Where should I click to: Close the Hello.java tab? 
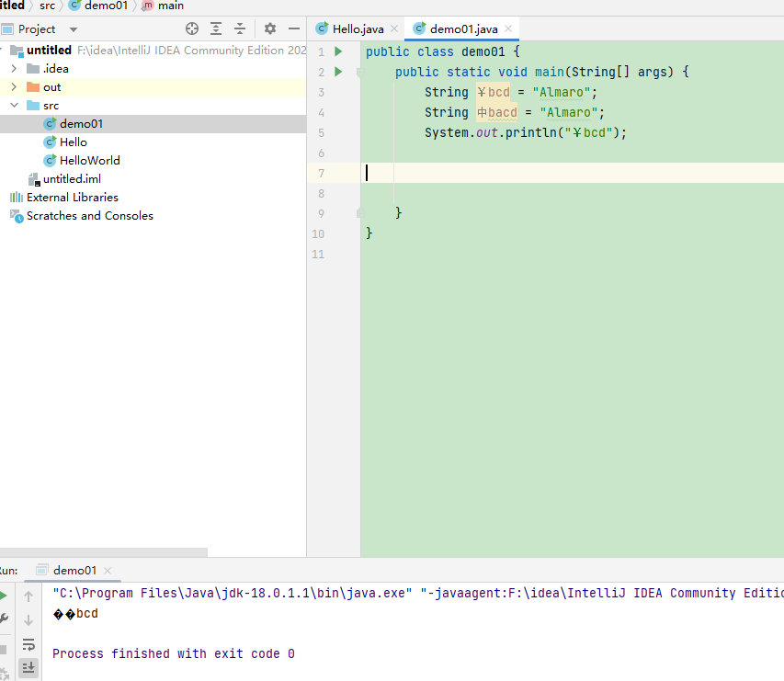pos(394,28)
